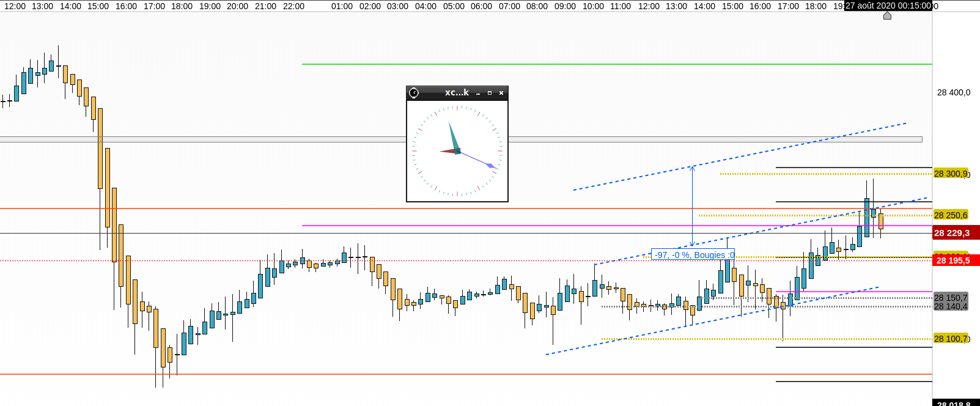980x406 pixels.
Task: Click the black 28 018,8 price tag
Action: tap(956, 403)
